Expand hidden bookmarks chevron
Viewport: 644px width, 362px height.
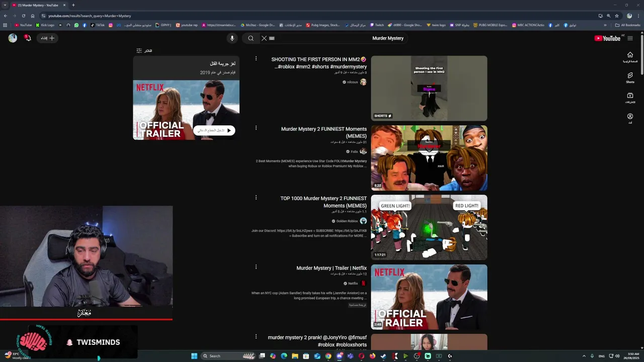coord(605,25)
